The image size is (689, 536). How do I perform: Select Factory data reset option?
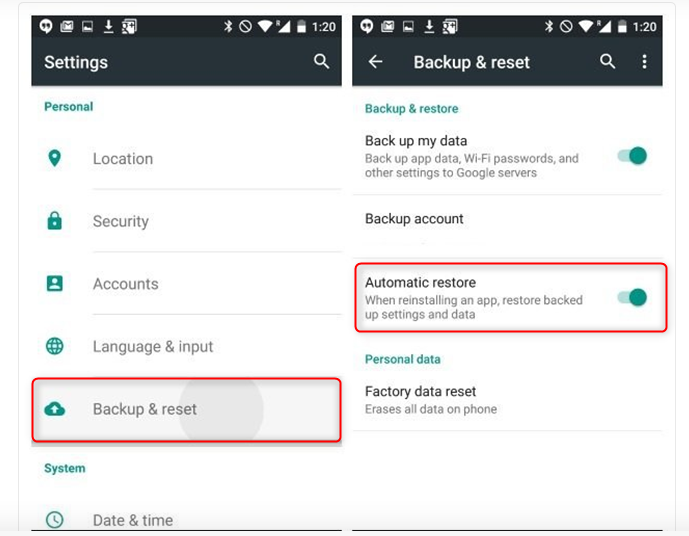(x=508, y=400)
